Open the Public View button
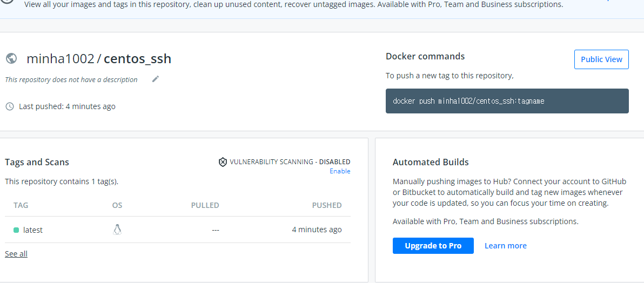The height and width of the screenshot is (283, 644). [x=601, y=59]
